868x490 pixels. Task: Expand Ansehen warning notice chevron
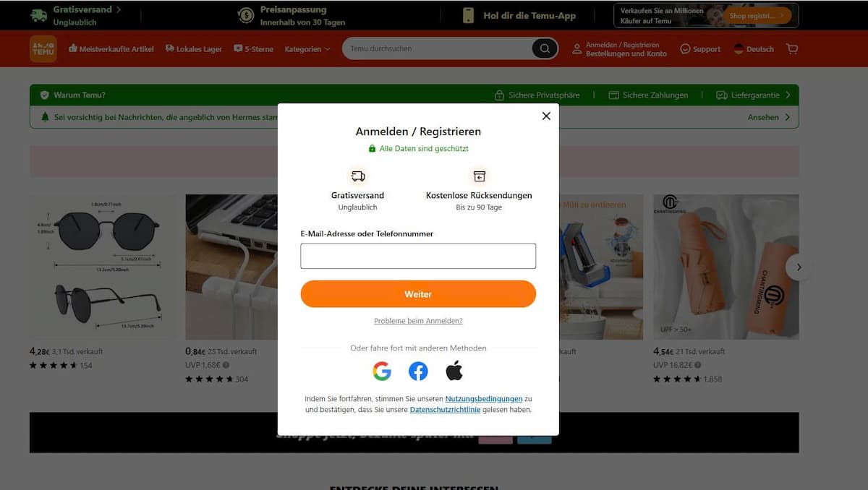(787, 117)
